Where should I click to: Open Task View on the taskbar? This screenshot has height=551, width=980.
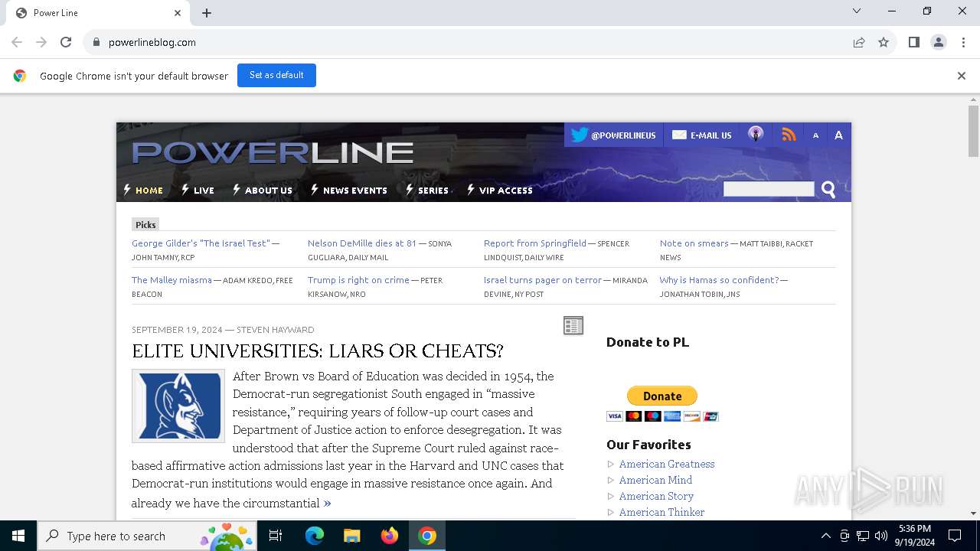click(x=276, y=536)
